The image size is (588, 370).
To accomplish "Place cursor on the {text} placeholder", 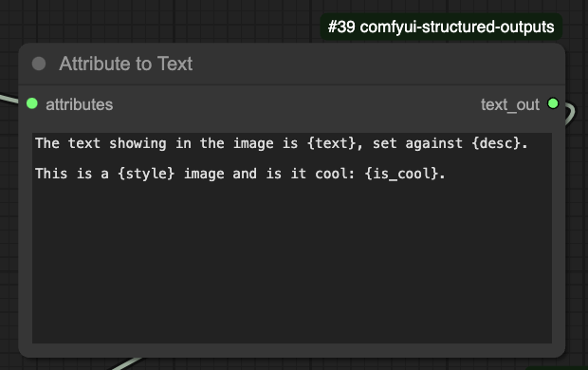I will pos(331,143).
